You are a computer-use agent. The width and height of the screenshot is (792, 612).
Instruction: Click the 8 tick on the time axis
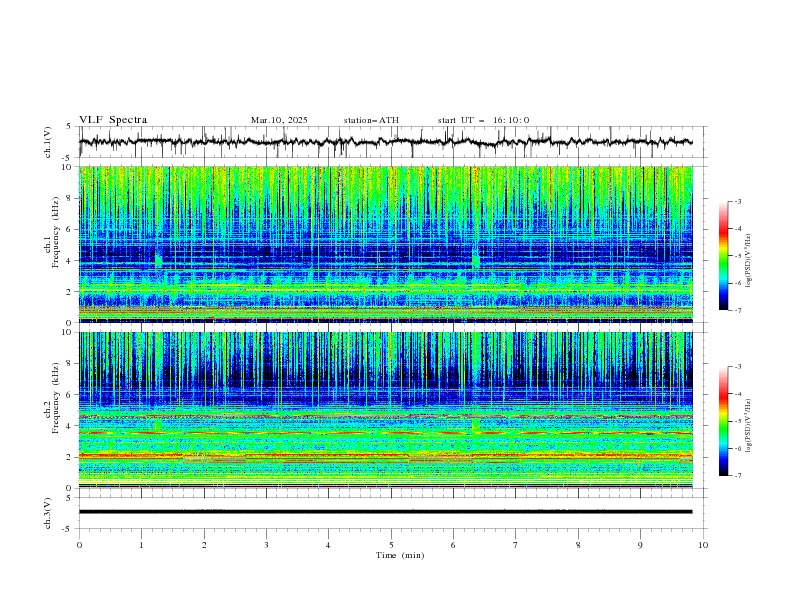click(x=578, y=545)
